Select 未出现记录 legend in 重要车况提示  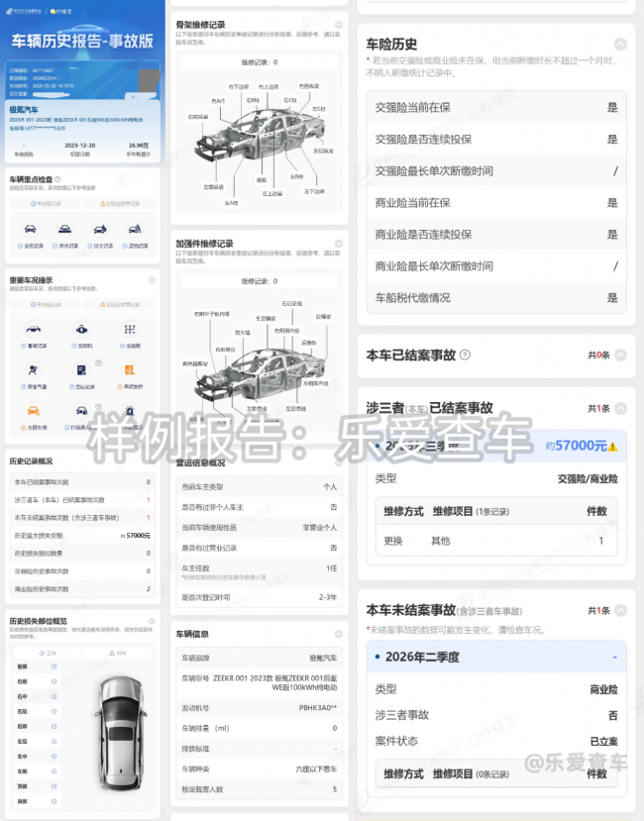click(x=46, y=304)
